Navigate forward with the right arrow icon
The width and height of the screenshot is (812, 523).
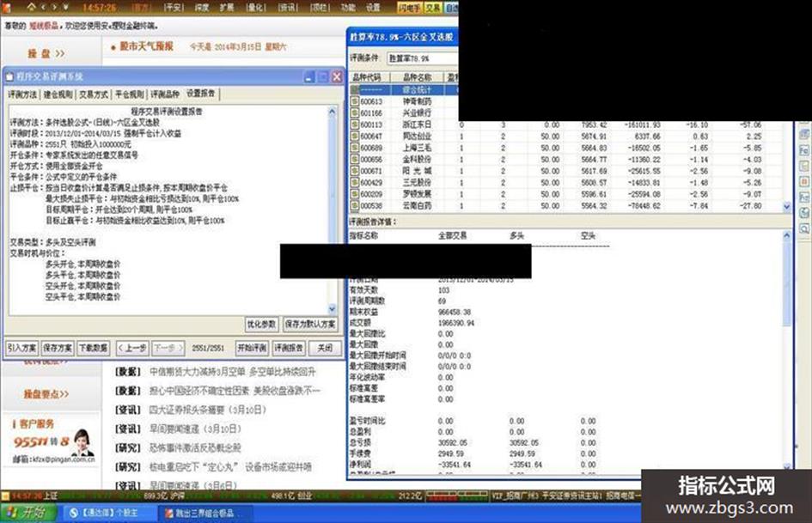tap(54, 7)
